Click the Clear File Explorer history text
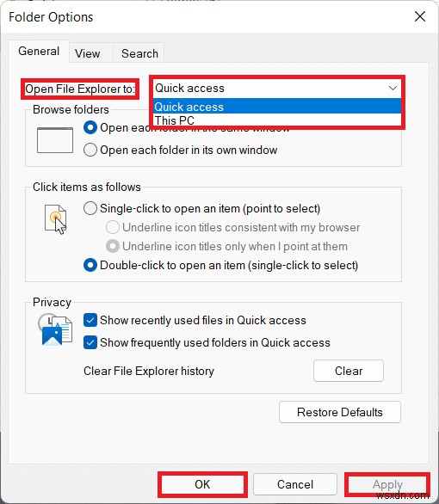The height and width of the screenshot is (504, 439). (149, 371)
